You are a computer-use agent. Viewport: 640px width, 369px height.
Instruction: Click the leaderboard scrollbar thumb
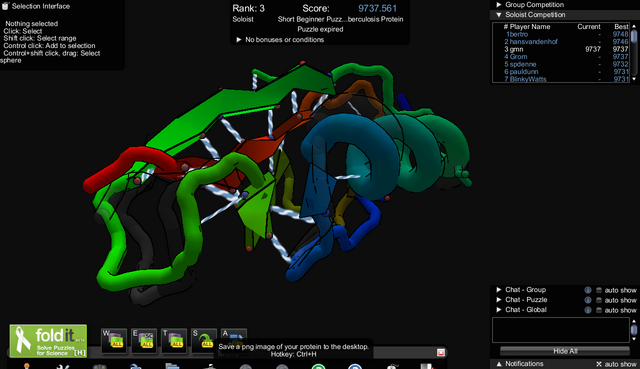634,36
